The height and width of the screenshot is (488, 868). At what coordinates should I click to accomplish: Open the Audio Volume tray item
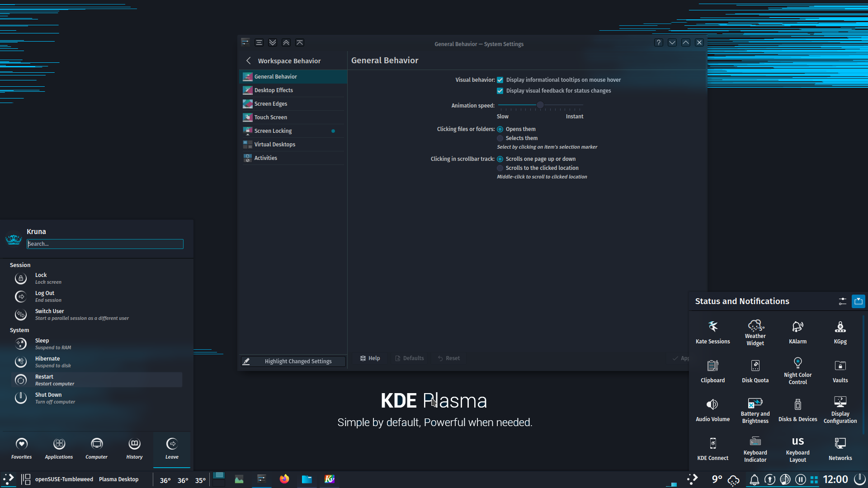[712, 410]
